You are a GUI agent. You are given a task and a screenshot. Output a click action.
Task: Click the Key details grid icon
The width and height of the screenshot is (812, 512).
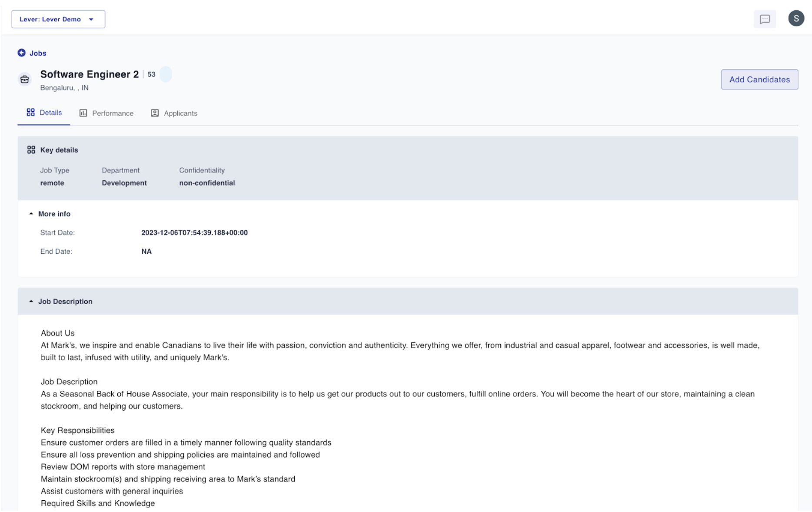pyautogui.click(x=31, y=150)
